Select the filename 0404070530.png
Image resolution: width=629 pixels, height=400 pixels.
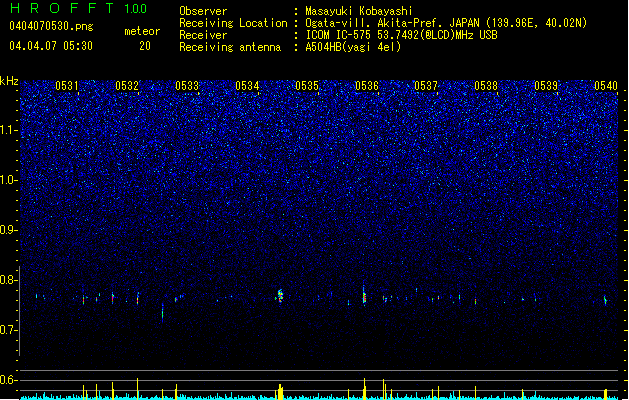click(51, 26)
